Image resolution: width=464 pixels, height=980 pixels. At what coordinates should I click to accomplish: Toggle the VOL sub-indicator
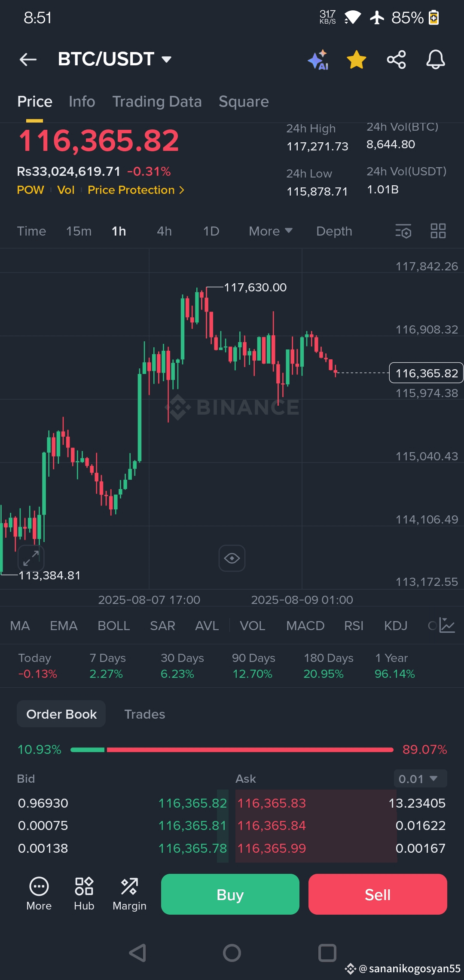[x=252, y=625]
